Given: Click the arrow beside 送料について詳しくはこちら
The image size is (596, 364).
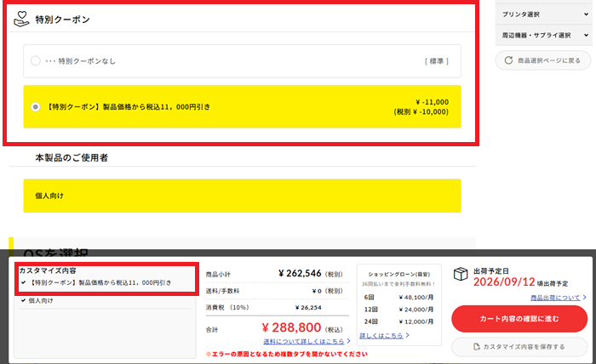Looking at the screenshot, I should coord(348,341).
